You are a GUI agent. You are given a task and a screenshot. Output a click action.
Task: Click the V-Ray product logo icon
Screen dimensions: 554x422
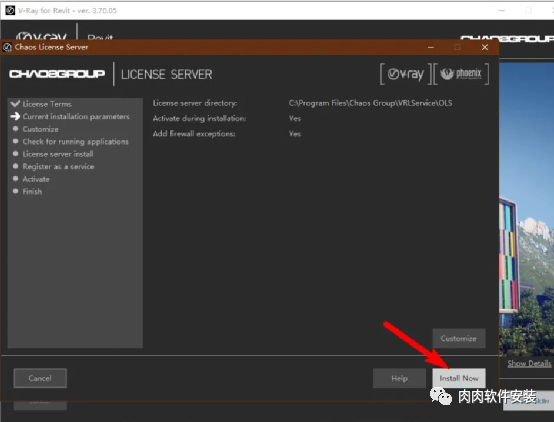point(406,74)
